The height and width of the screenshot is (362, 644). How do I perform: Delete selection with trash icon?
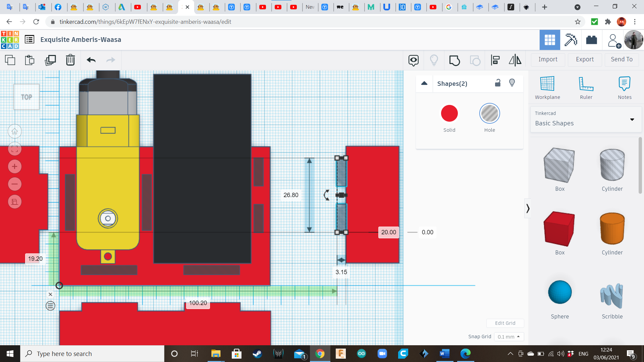click(x=70, y=60)
